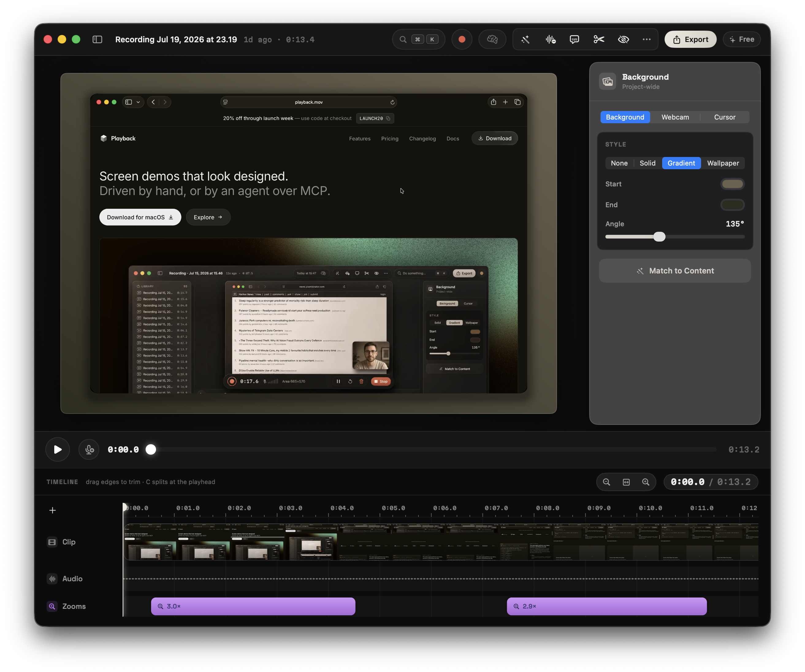Viewport: 805px width, 672px height.
Task: Fit the timeline to width
Action: click(626, 482)
